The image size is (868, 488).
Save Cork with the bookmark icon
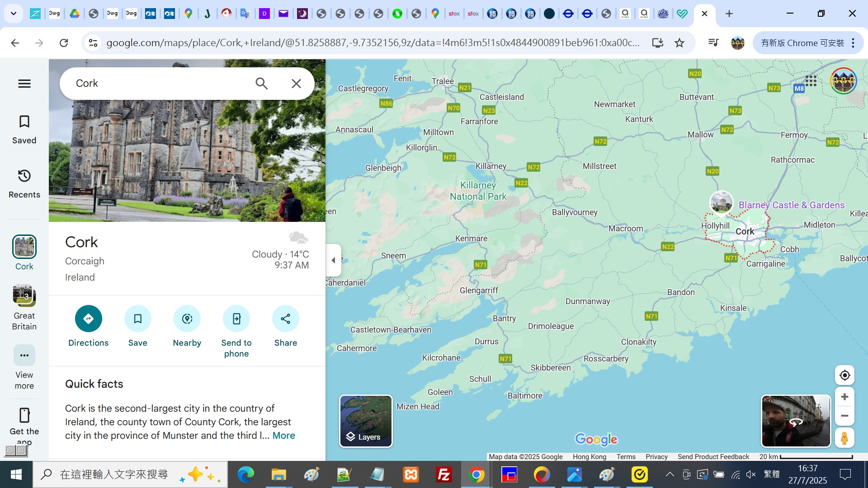click(137, 319)
